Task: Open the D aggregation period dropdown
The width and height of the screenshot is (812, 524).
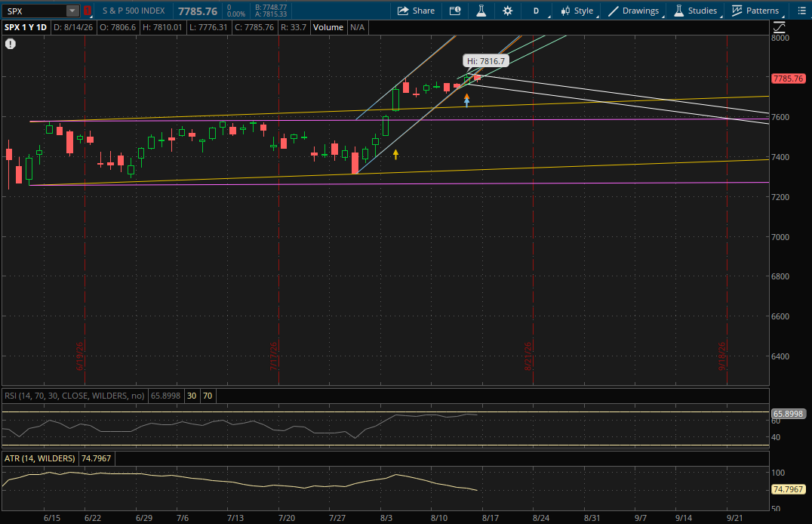Action: point(537,11)
